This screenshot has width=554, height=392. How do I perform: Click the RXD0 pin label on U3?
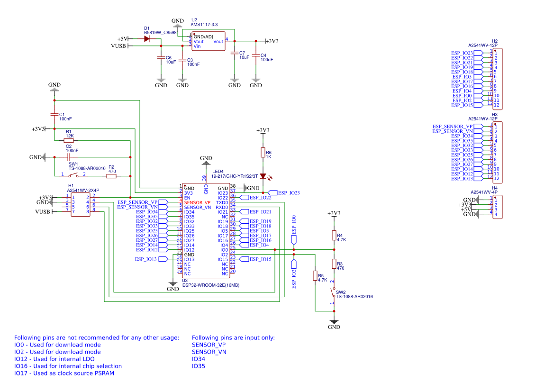click(x=222, y=207)
